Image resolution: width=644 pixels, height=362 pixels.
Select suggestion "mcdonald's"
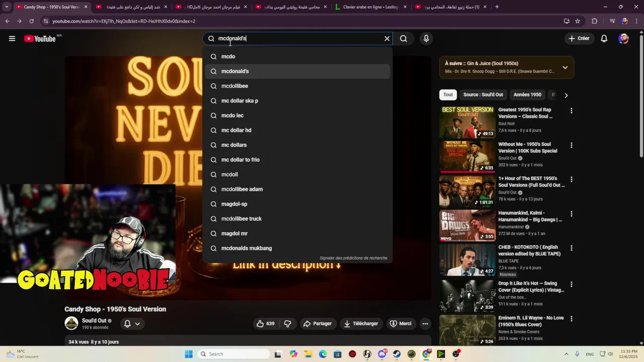(297, 71)
